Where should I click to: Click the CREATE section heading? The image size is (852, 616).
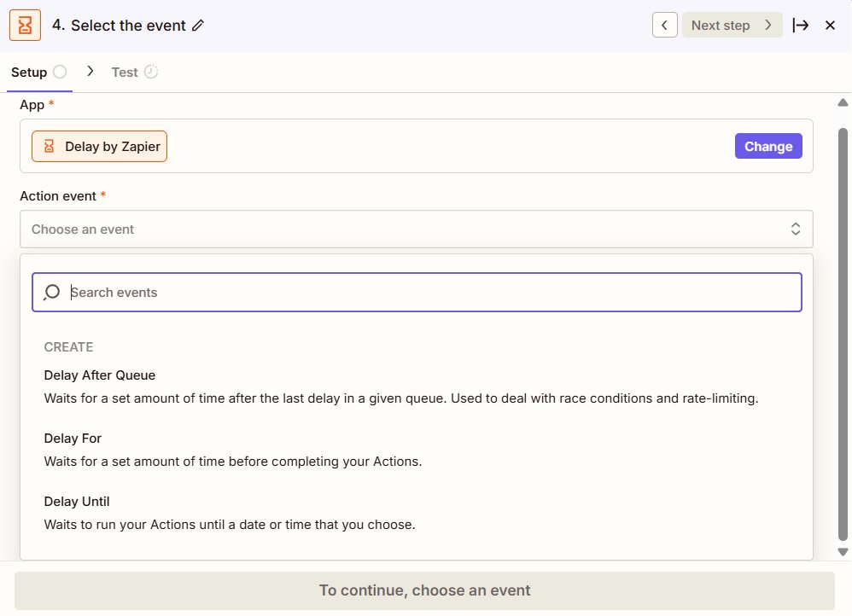68,347
